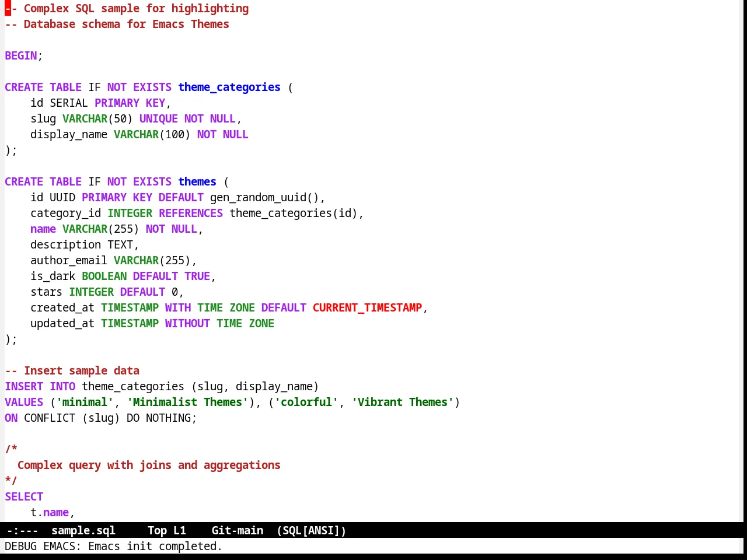Click REFERENCES keyword in category_id line
Viewport: 747px width, 560px height.
pos(191,213)
